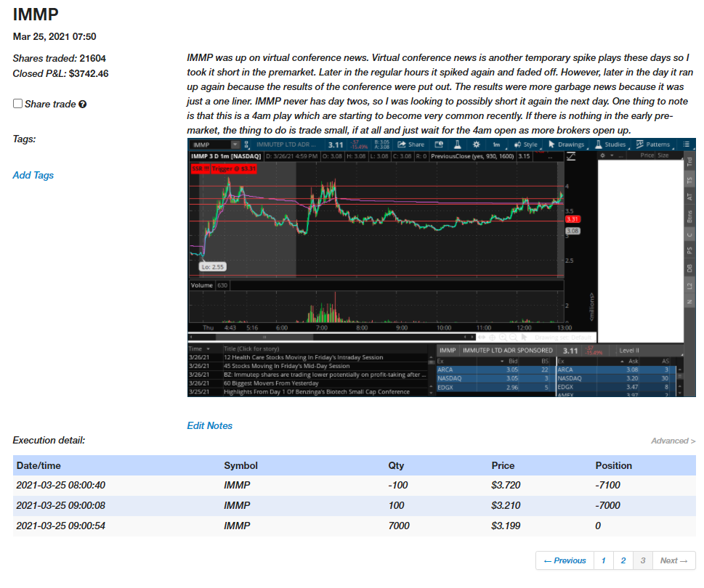Open the Drawing set: Default selector
This screenshot has height=588, width=704.
click(562, 338)
